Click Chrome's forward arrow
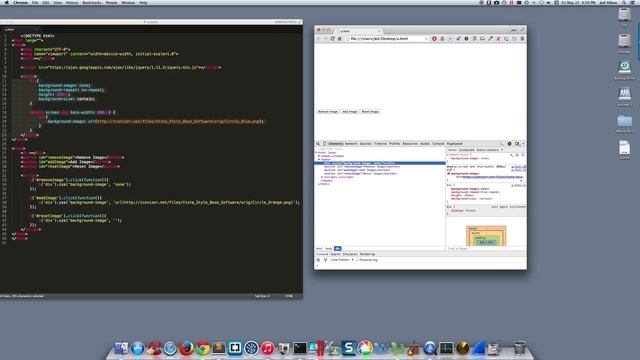The height and width of the screenshot is (360, 640). coord(326,39)
